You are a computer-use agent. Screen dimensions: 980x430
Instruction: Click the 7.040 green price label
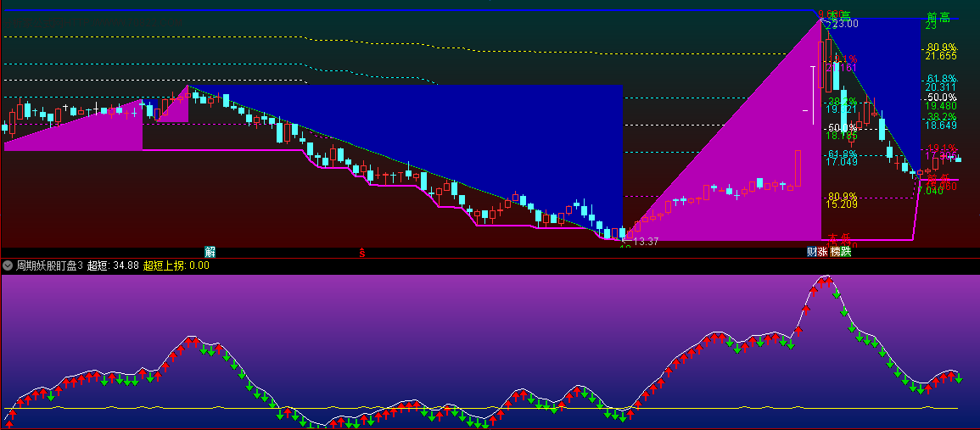[930, 191]
